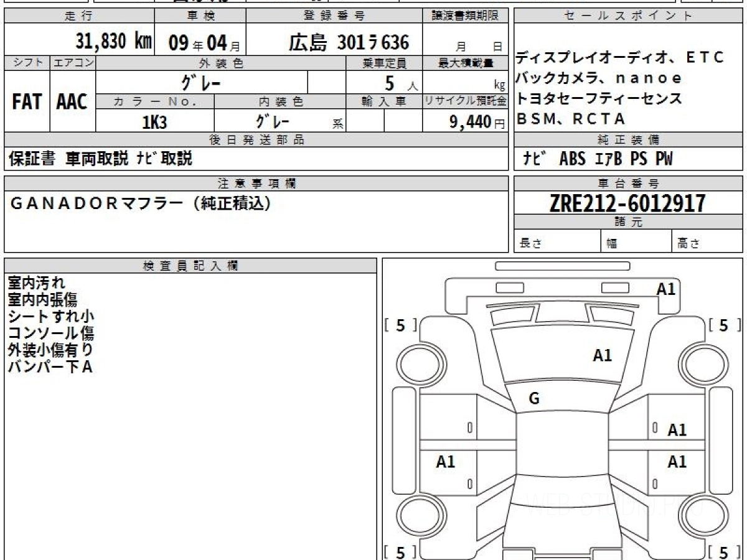
Task: Click the '走行' column header
Action: tap(78, 16)
